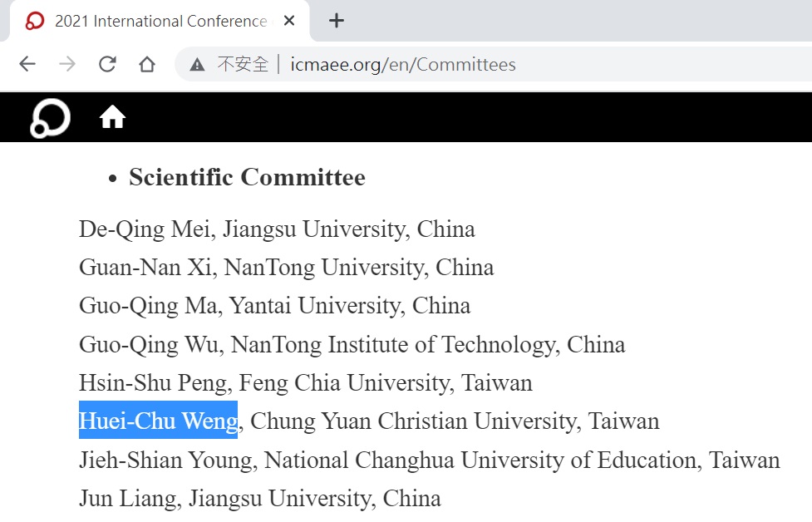
Task: Click the Hsin-Shu Peng, Feng Chia University entry
Action: (x=306, y=382)
